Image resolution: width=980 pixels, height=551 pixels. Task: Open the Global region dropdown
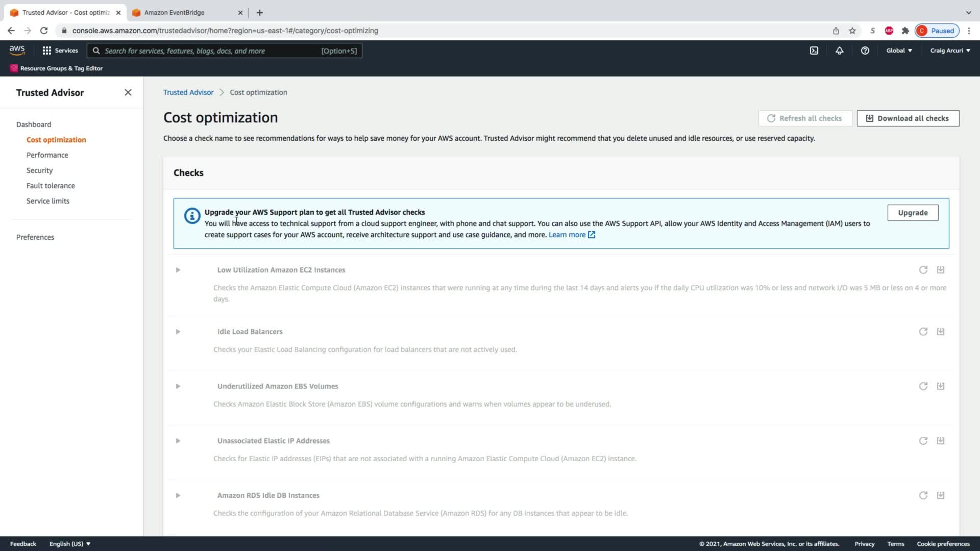coord(899,51)
